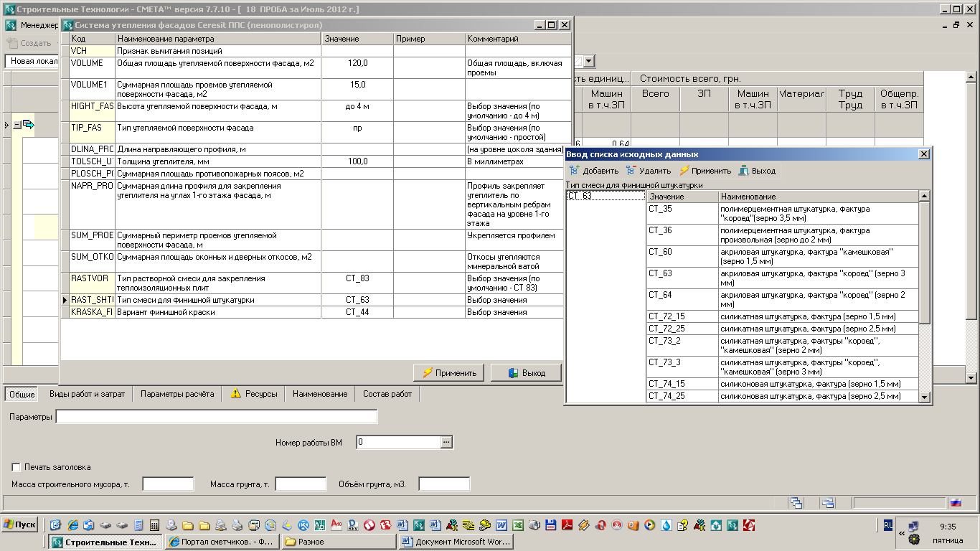Open the Виды работ и затрат tab
Screen dimensions: 980x551
tap(87, 394)
